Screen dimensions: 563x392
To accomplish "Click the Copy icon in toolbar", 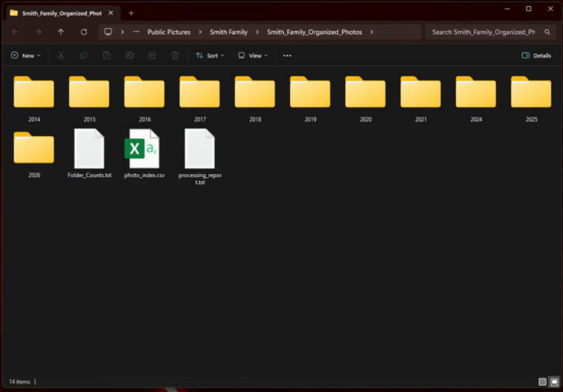I will pos(84,55).
